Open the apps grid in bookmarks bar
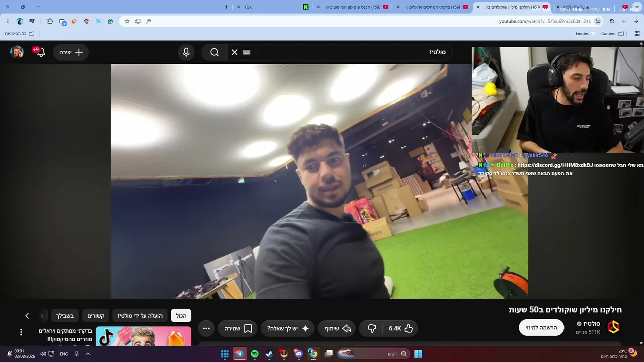This screenshot has width=644, height=362. (636, 34)
